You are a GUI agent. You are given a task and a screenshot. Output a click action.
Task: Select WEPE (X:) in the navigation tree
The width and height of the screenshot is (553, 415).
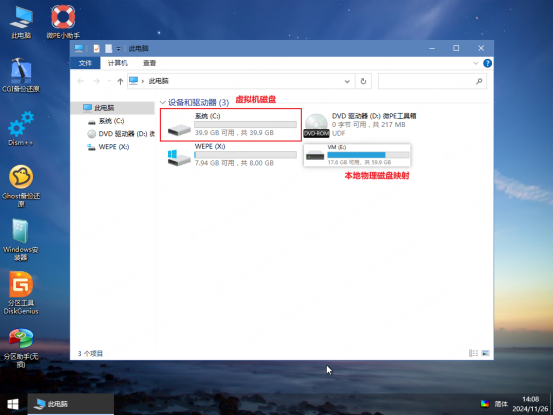pos(114,147)
